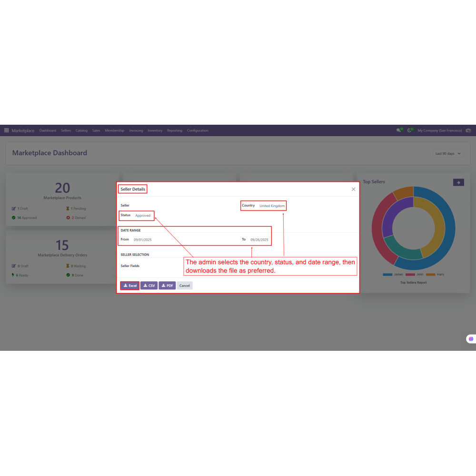Close the Seller Details dialog with X
Viewport: 476px width, 476px height.
click(x=353, y=189)
